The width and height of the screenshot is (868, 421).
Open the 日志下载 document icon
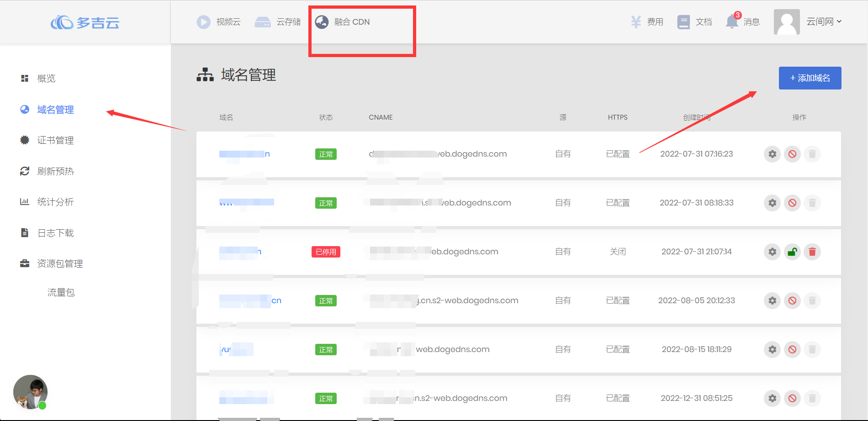click(x=25, y=232)
